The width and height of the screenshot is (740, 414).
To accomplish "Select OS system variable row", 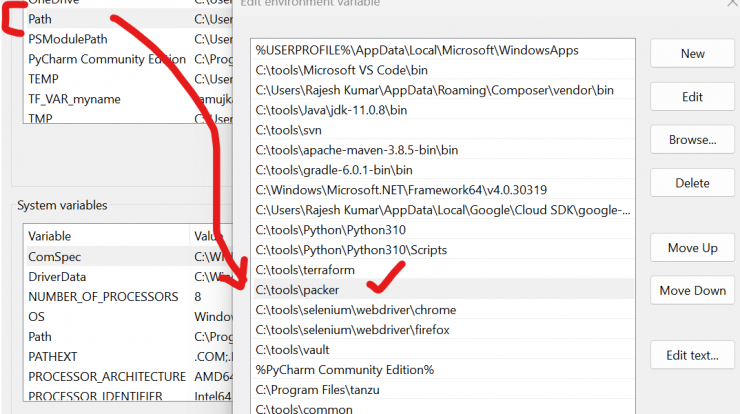I will point(128,316).
